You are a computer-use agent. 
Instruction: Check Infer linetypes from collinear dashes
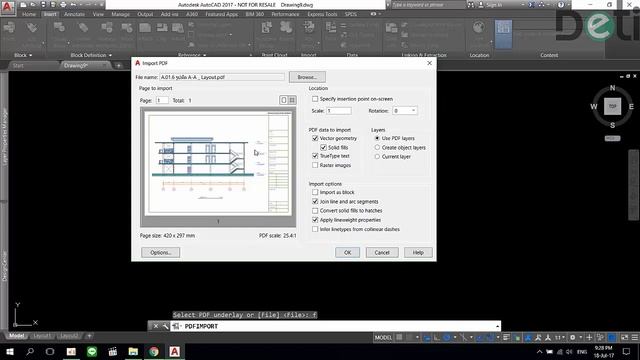315,229
